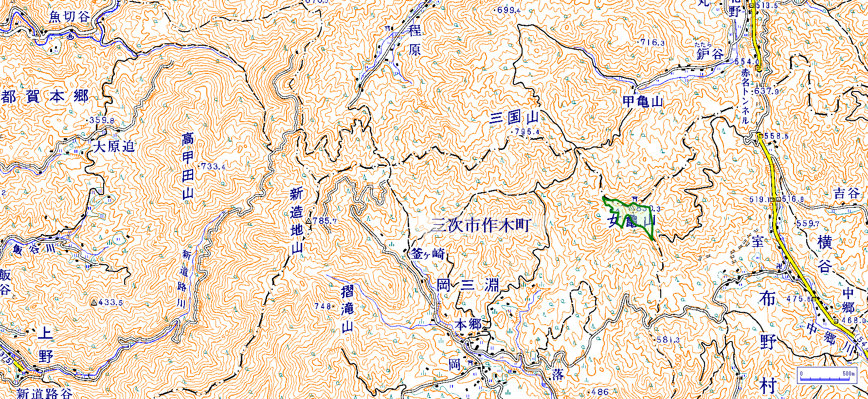
Task: Select the 飯谷川 river name
Action: point(34,248)
